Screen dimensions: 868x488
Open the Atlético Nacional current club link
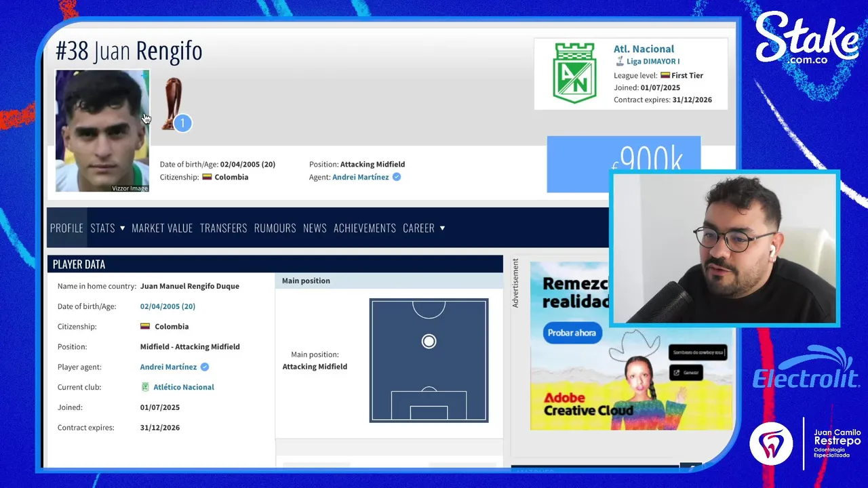(x=184, y=387)
